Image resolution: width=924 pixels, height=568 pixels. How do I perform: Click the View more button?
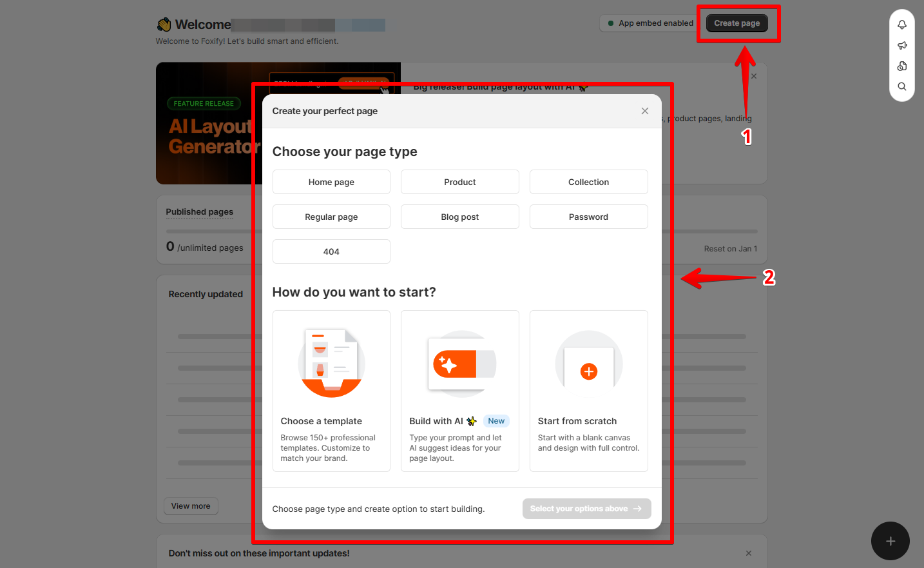(191, 506)
